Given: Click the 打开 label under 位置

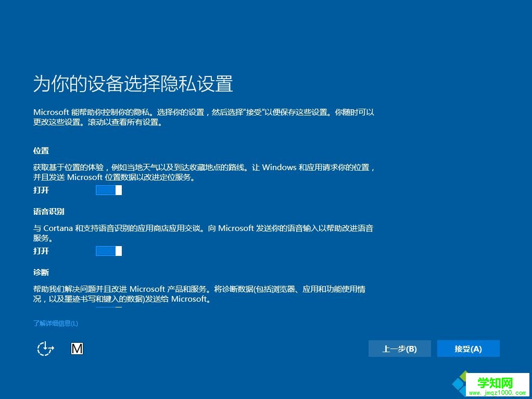Looking at the screenshot, I should tap(41, 190).
